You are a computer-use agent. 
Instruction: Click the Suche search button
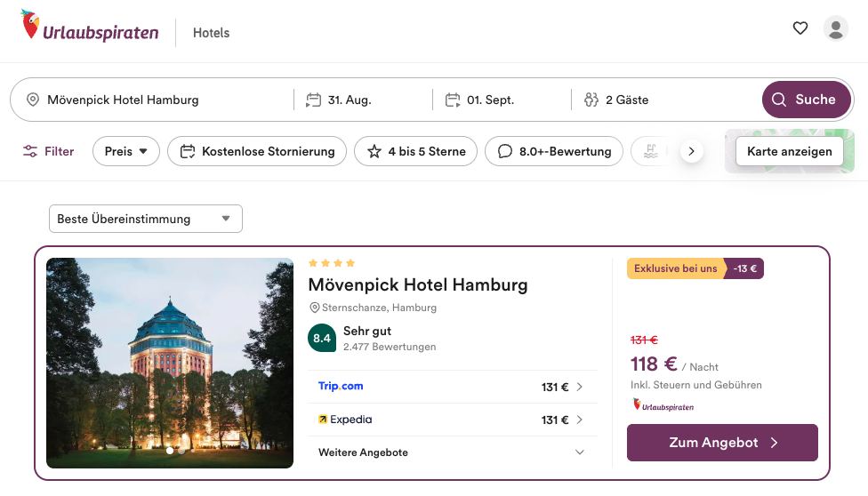click(x=806, y=100)
